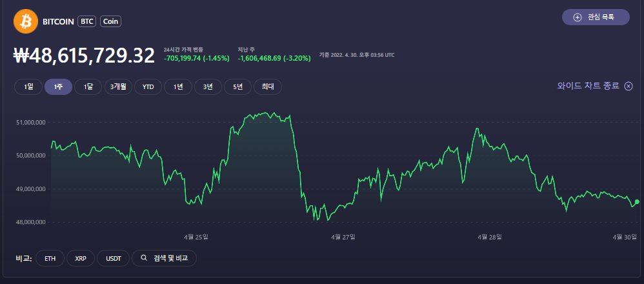Image resolution: width=644 pixels, height=284 pixels.
Task: Click the 4월 30일 date label
Action: pyautogui.click(x=625, y=237)
